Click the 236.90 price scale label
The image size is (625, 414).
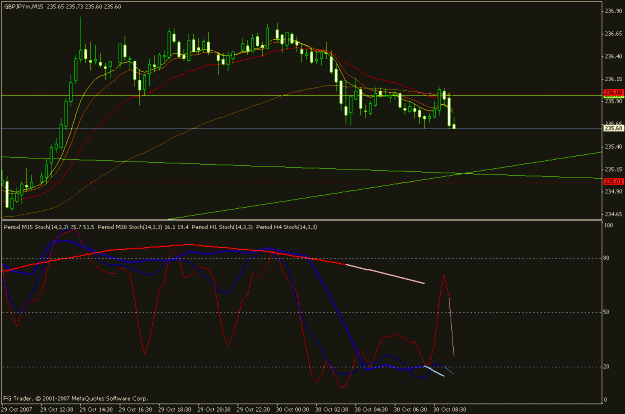(x=614, y=11)
